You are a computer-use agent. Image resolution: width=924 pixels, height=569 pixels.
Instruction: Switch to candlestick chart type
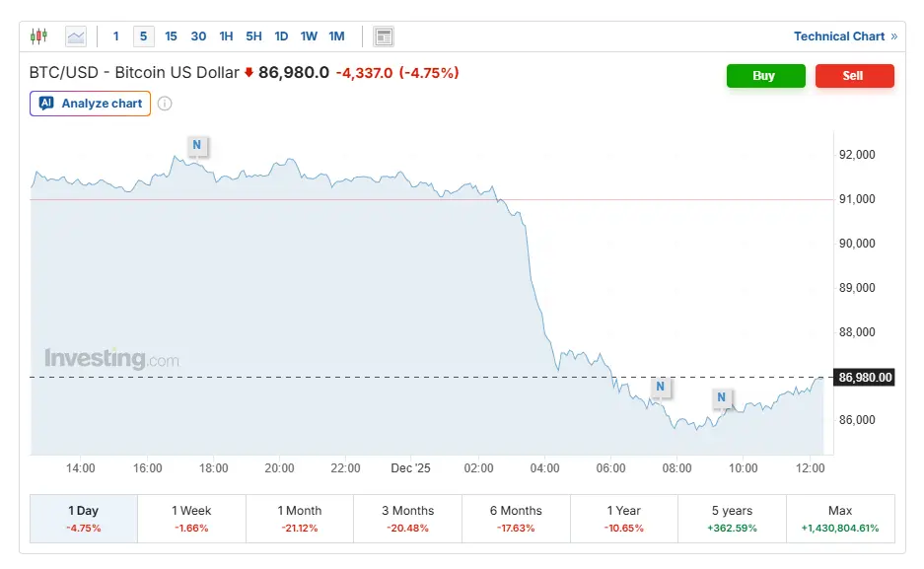(x=38, y=36)
